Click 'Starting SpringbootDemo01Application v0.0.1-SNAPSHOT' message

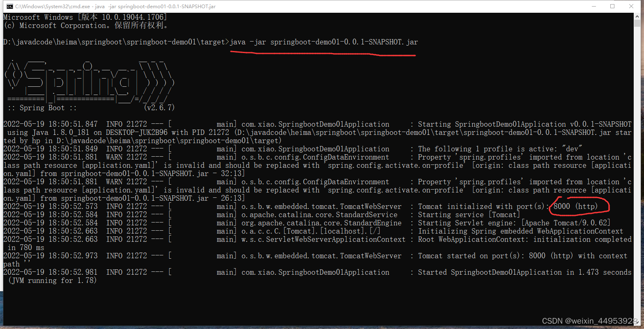(525, 124)
